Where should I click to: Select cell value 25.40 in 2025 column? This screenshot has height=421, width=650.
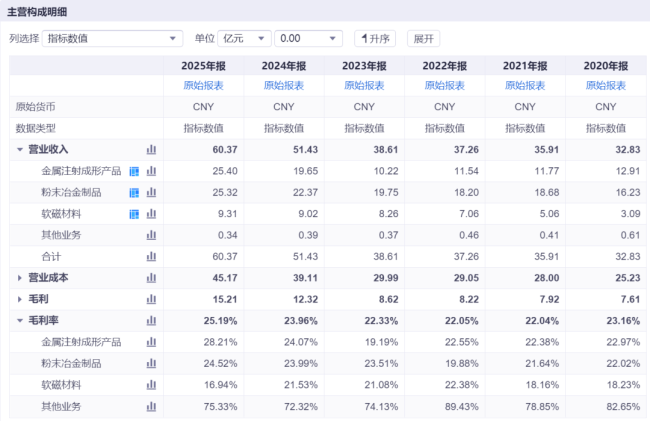[225, 171]
